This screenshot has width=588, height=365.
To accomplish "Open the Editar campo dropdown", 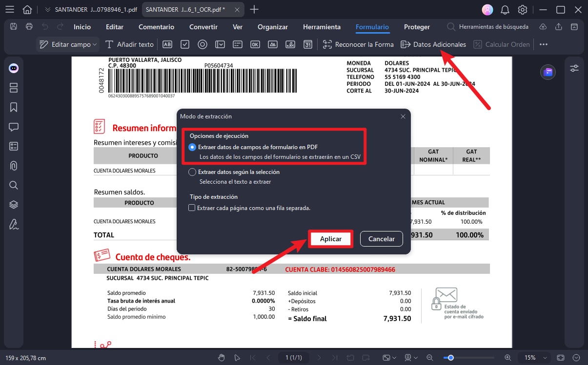I will coord(67,44).
